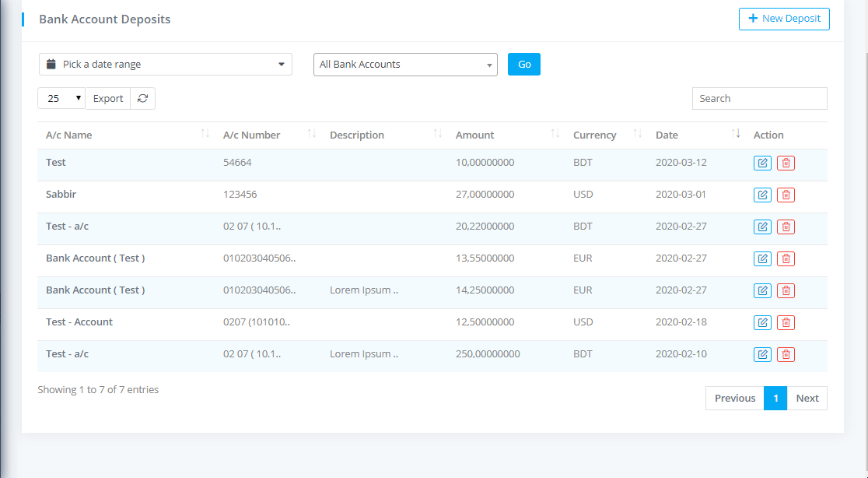The height and width of the screenshot is (478, 868).
Task: Delete the Test deposit of 10,00000000
Action: click(x=786, y=163)
